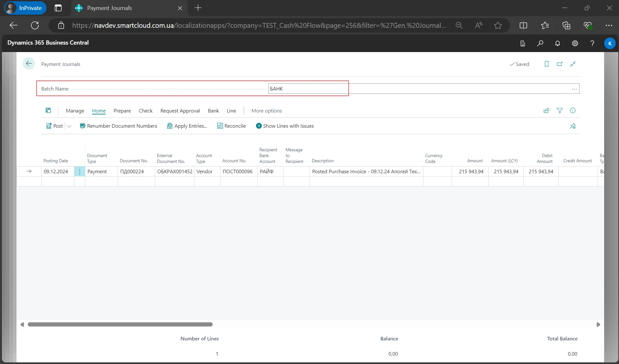Screen dimensions: 619x364
Task: Collapse the page using the arrows icon
Action: click(x=573, y=64)
